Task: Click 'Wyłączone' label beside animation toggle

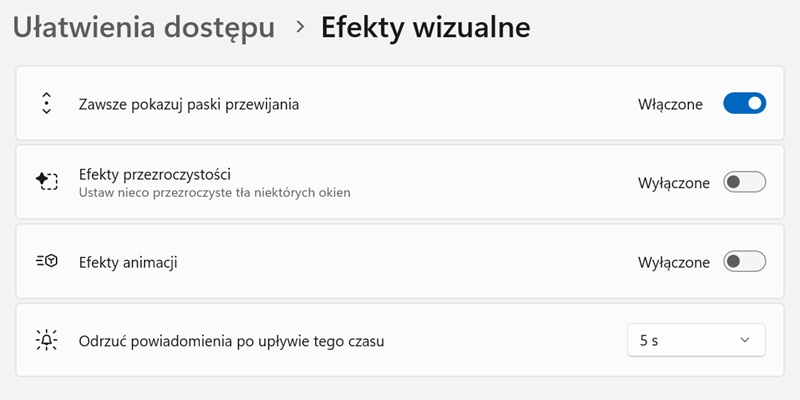Action: click(674, 262)
